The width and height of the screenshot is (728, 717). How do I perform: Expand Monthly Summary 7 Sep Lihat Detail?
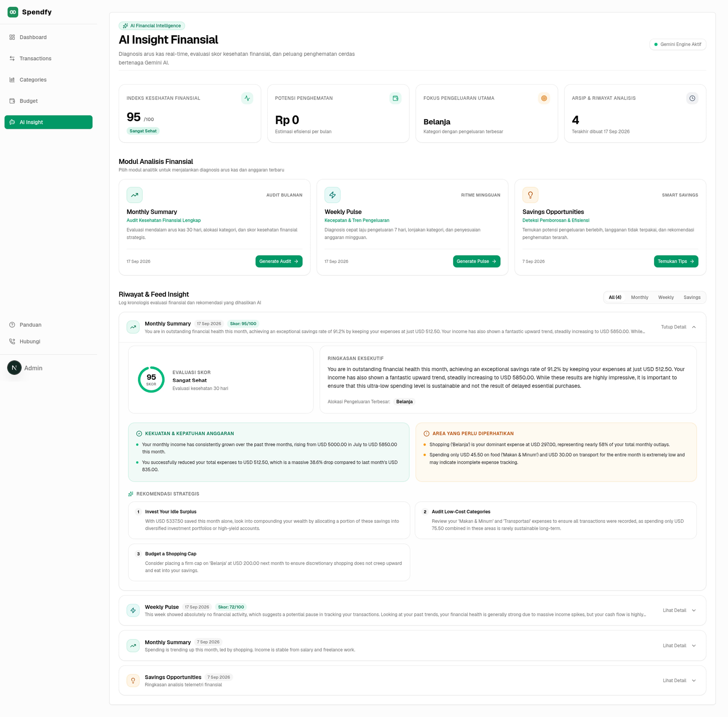679,646
